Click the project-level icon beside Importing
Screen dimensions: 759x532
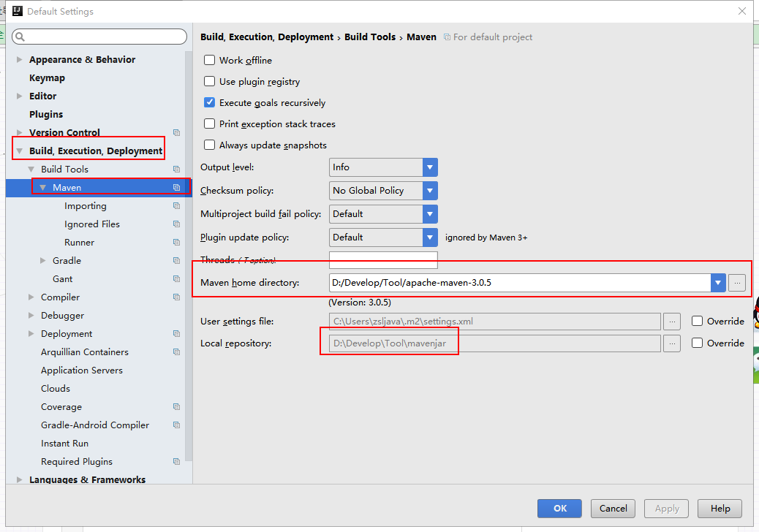pyautogui.click(x=177, y=206)
